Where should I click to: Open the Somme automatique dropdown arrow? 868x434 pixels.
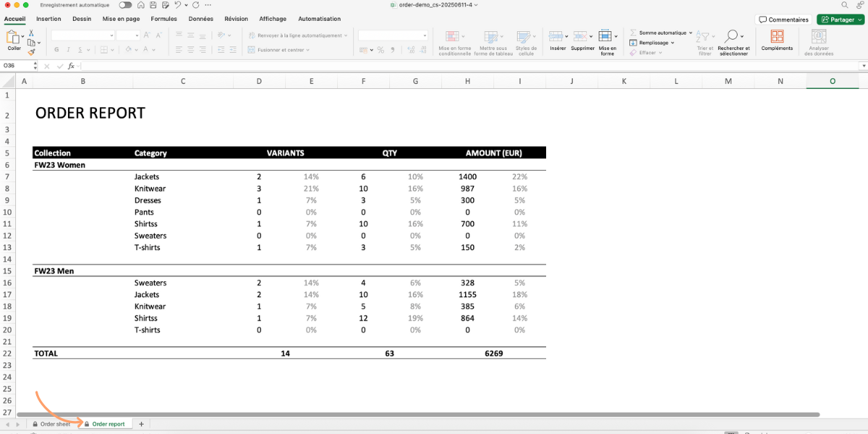[x=690, y=33]
